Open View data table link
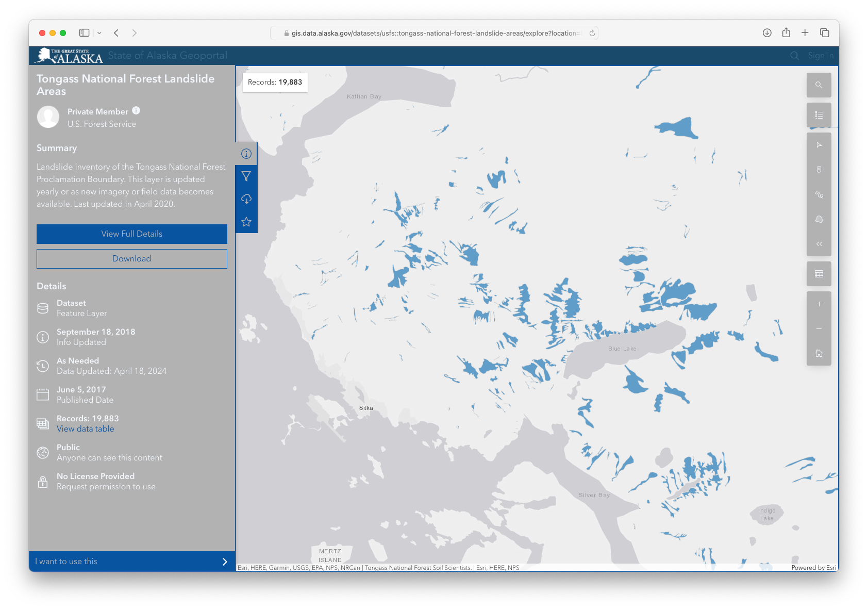868x610 pixels. coord(85,428)
